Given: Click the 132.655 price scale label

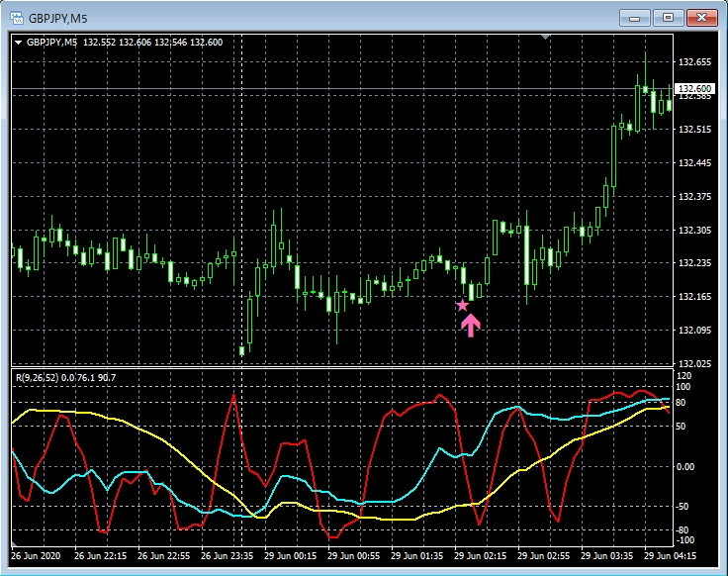Looking at the screenshot, I should coord(696,61).
